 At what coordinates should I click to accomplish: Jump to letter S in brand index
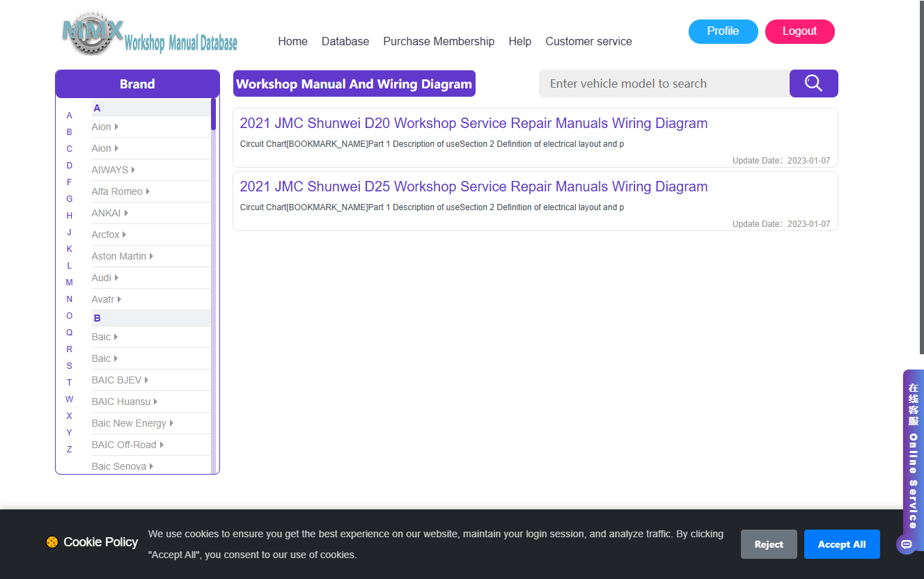(70, 366)
